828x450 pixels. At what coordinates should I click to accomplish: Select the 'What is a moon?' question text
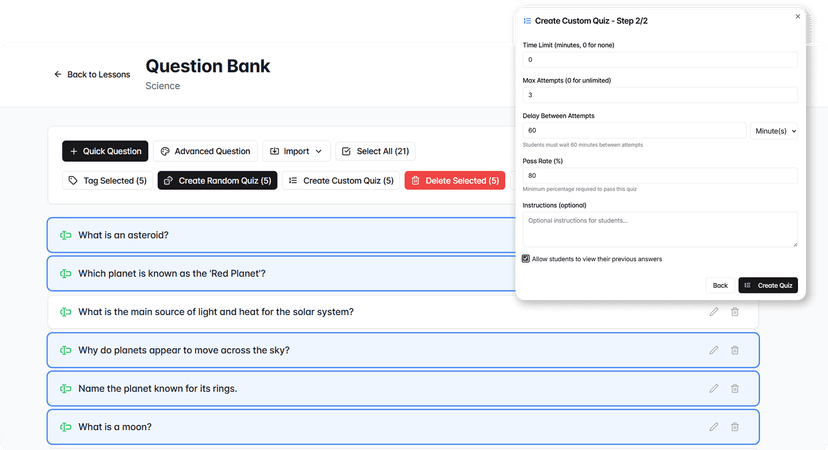click(115, 427)
